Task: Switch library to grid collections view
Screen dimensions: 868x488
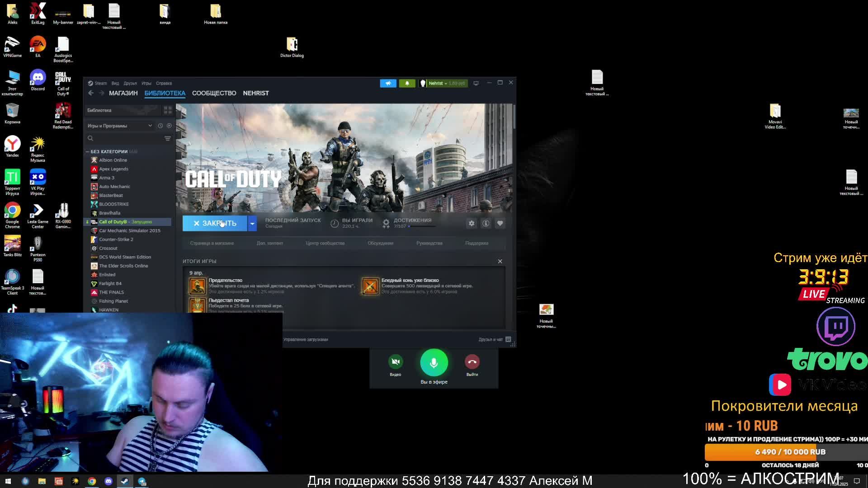Action: coord(168,110)
